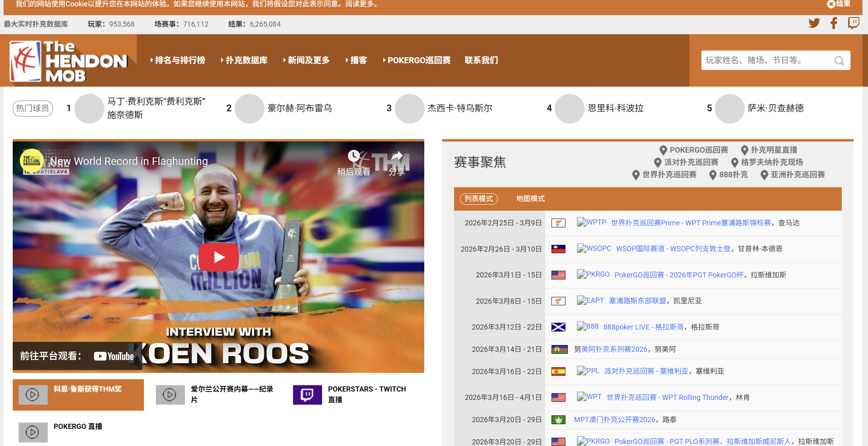Open the 联系我们 menu item

(481, 60)
